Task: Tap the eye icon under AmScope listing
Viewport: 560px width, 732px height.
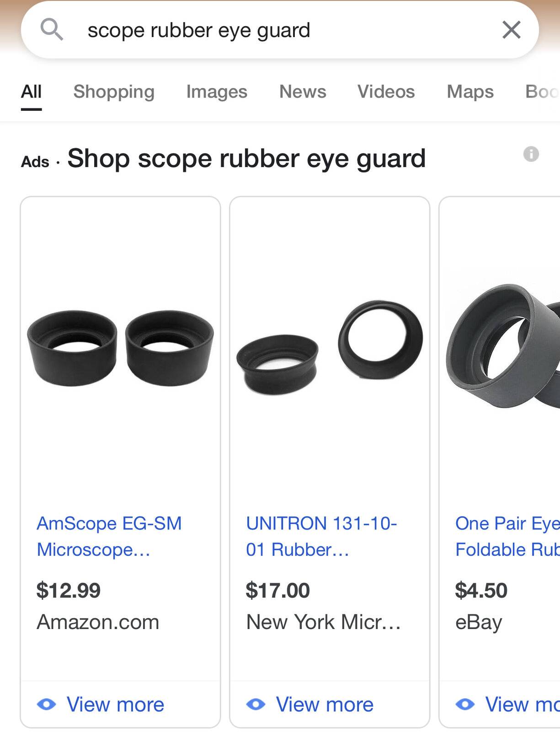Action: pyautogui.click(x=46, y=704)
